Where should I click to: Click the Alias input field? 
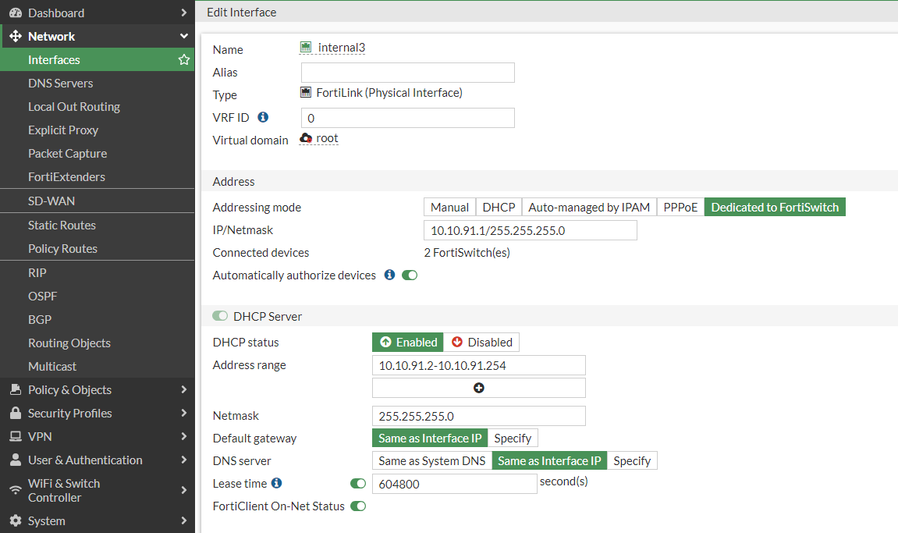pyautogui.click(x=407, y=72)
